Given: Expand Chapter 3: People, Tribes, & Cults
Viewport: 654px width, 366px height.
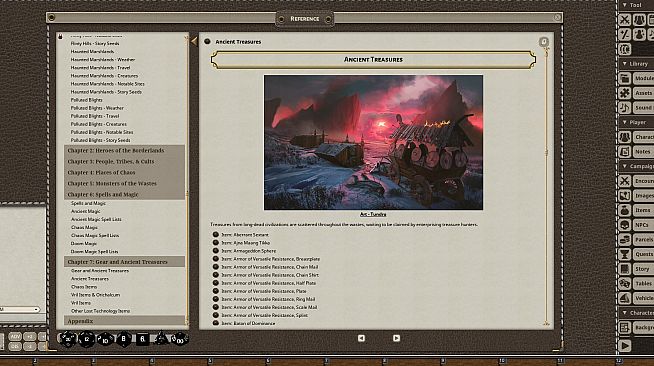Looking at the screenshot, I should coord(124,161).
